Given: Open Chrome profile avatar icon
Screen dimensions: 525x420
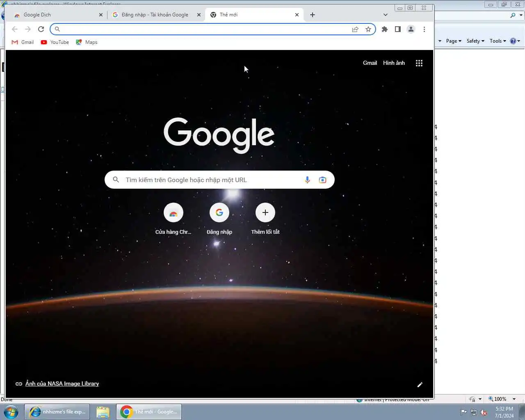Looking at the screenshot, I should point(411,29).
